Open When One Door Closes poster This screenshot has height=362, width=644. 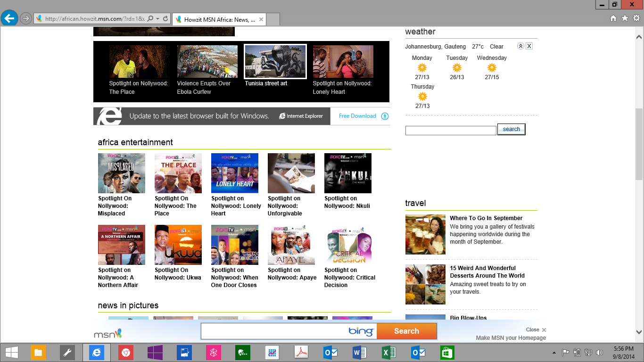(x=235, y=245)
